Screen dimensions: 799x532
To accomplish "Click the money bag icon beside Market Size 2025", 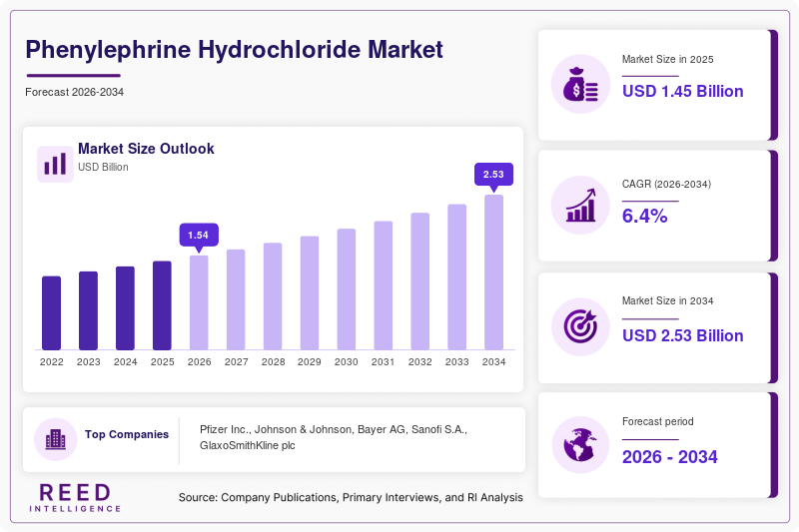I will 580,84.
